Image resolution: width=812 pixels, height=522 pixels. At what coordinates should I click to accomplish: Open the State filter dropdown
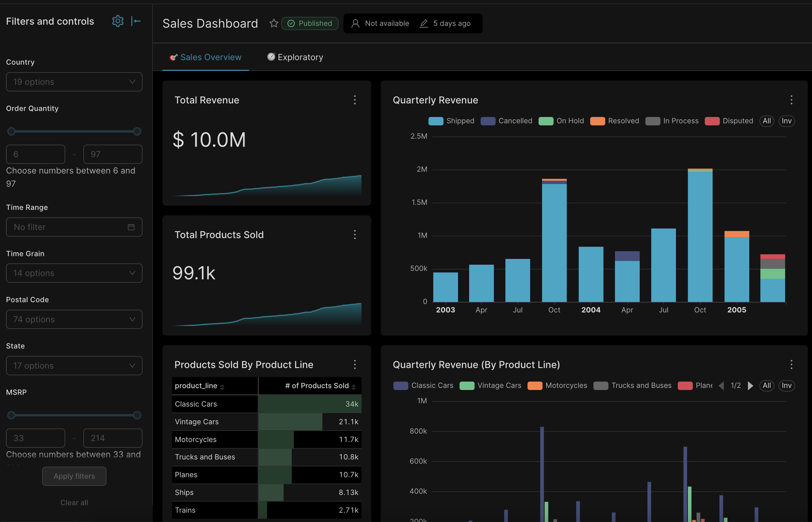click(74, 366)
